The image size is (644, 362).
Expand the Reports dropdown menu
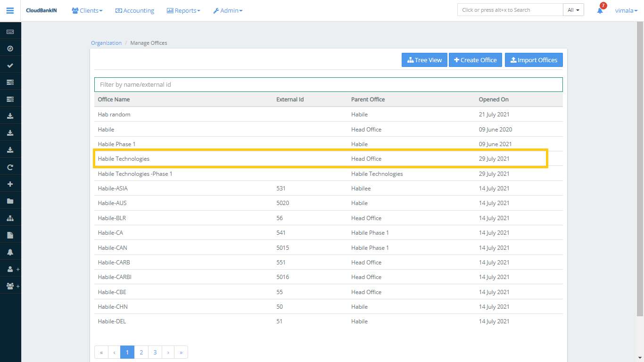point(183,10)
